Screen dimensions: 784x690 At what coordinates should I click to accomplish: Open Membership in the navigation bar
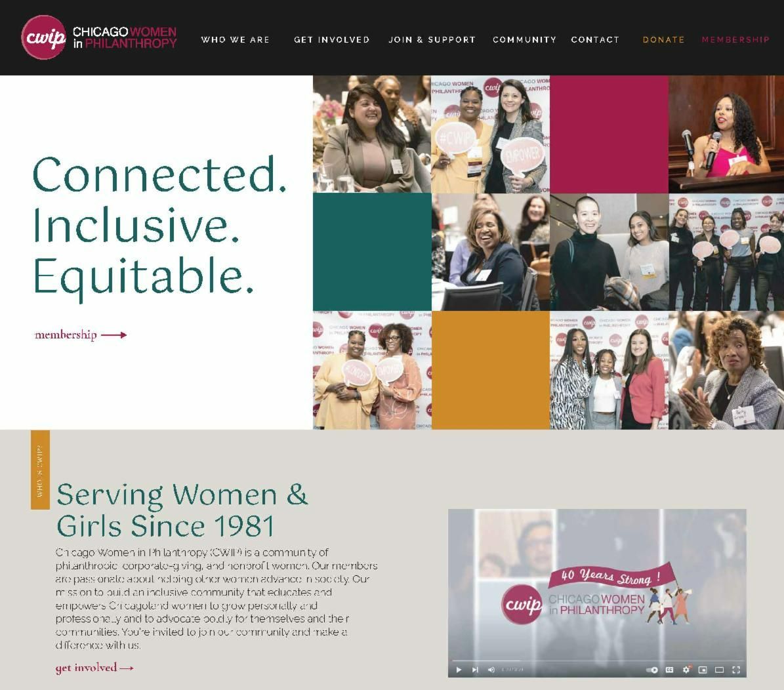click(735, 39)
